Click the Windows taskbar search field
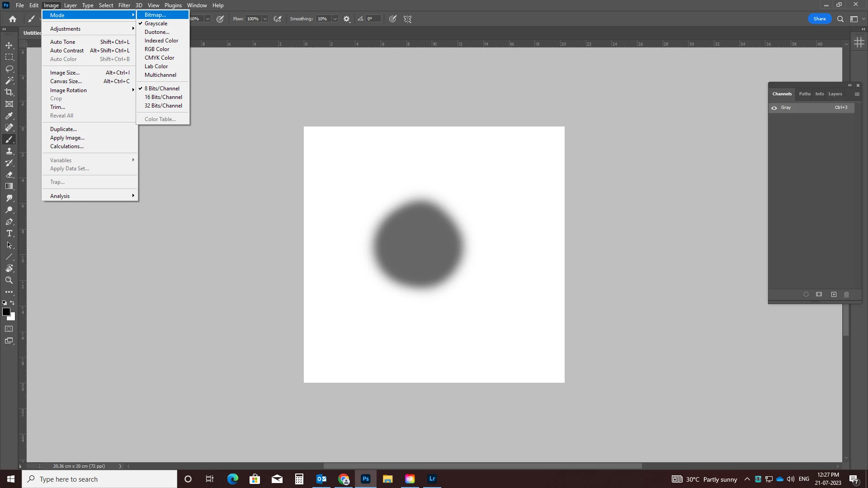The width and height of the screenshot is (868, 488). click(x=99, y=479)
